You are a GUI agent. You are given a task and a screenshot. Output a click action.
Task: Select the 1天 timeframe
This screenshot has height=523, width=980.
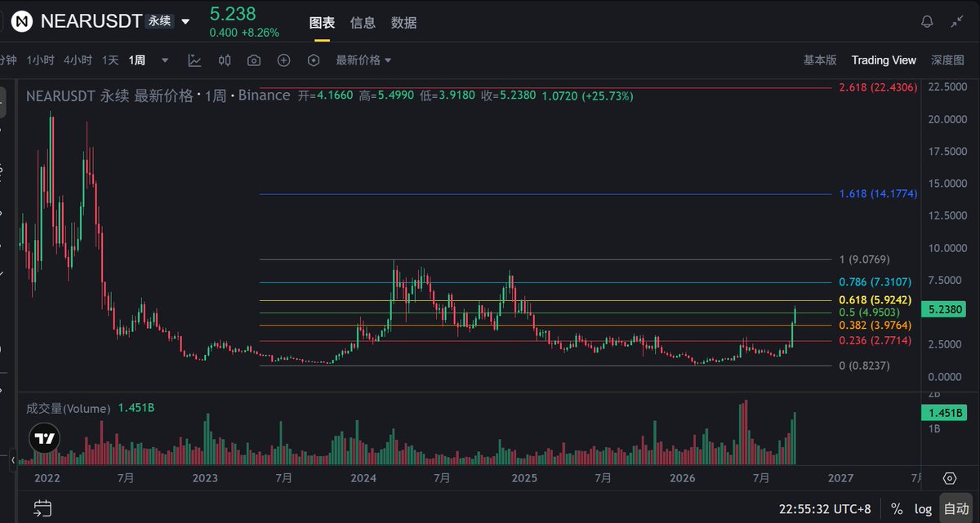(110, 60)
